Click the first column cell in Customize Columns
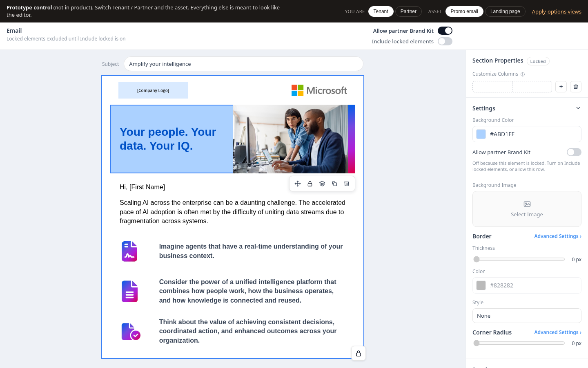Screen dimensions: 588x368 point(492,87)
